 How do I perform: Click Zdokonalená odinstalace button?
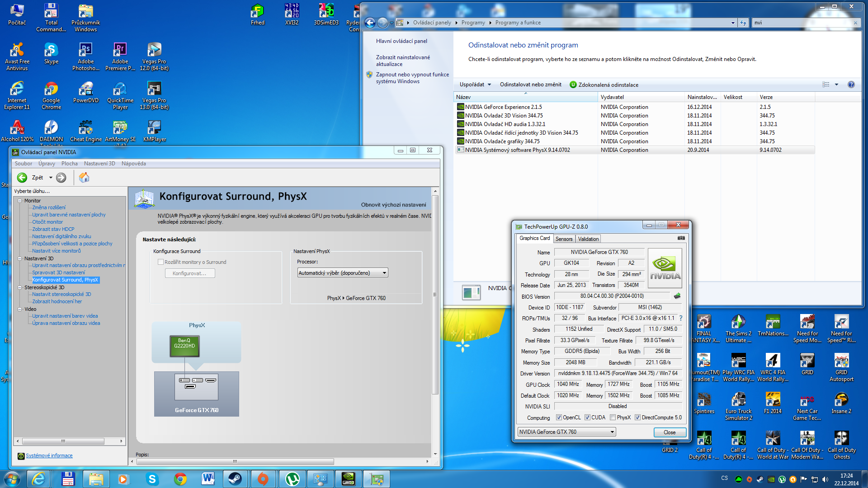point(604,84)
